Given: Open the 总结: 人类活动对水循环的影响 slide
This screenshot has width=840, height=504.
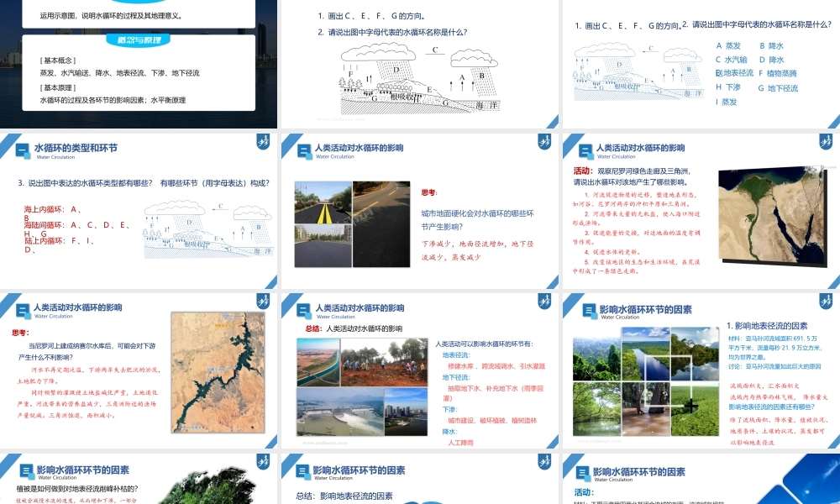Looking at the screenshot, I should click(x=420, y=370).
